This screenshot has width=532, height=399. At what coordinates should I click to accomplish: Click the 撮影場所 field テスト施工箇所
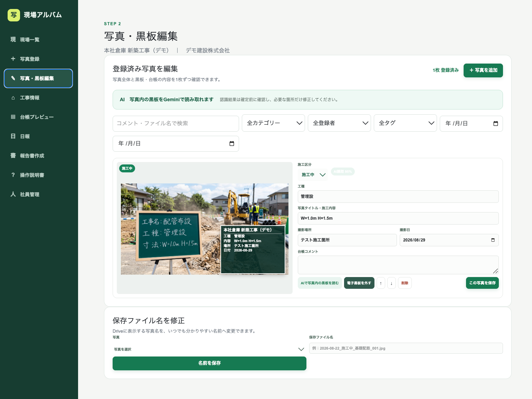point(347,240)
